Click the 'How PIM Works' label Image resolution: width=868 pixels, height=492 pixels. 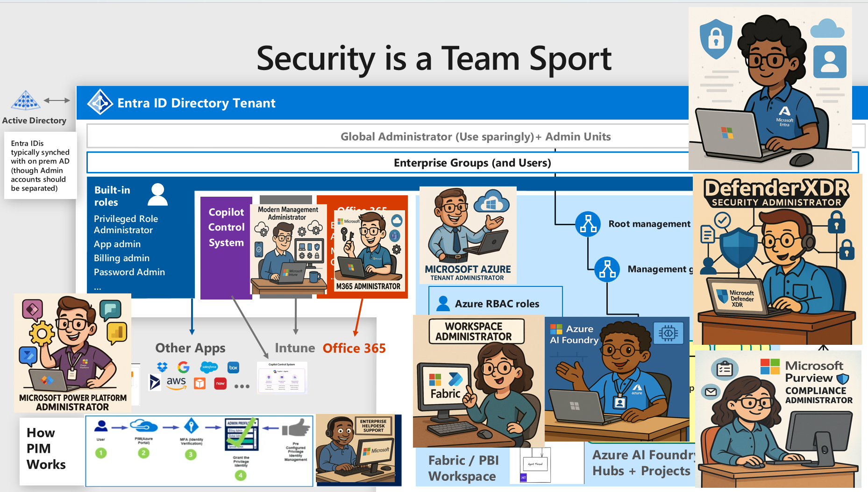click(x=46, y=449)
